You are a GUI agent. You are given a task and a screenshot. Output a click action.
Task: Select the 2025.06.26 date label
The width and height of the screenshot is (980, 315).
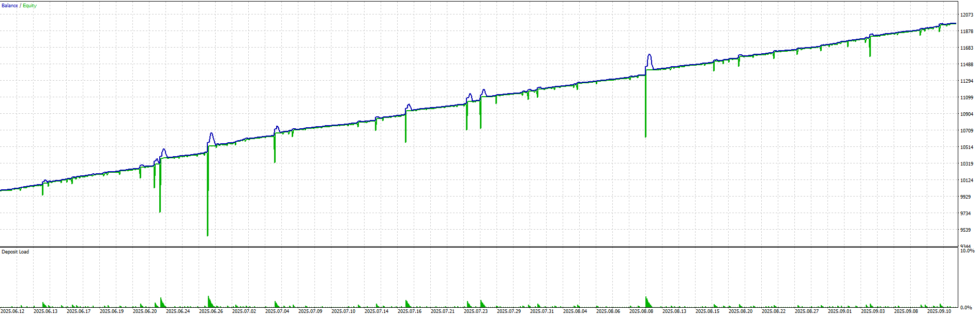point(211,311)
